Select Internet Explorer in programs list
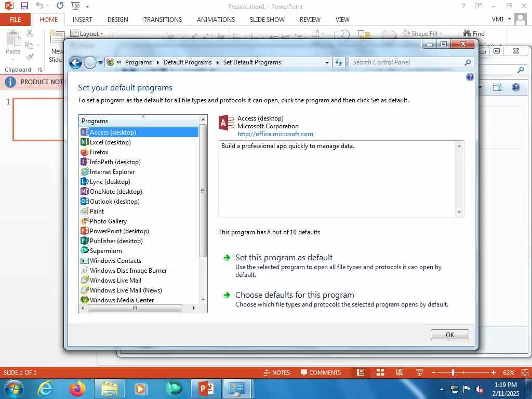Viewport: 532px width, 399px height. point(108,171)
